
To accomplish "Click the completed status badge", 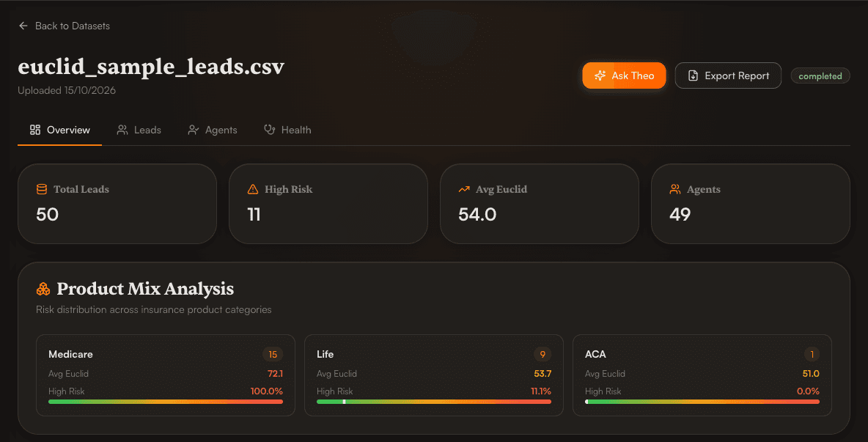I will pos(820,75).
